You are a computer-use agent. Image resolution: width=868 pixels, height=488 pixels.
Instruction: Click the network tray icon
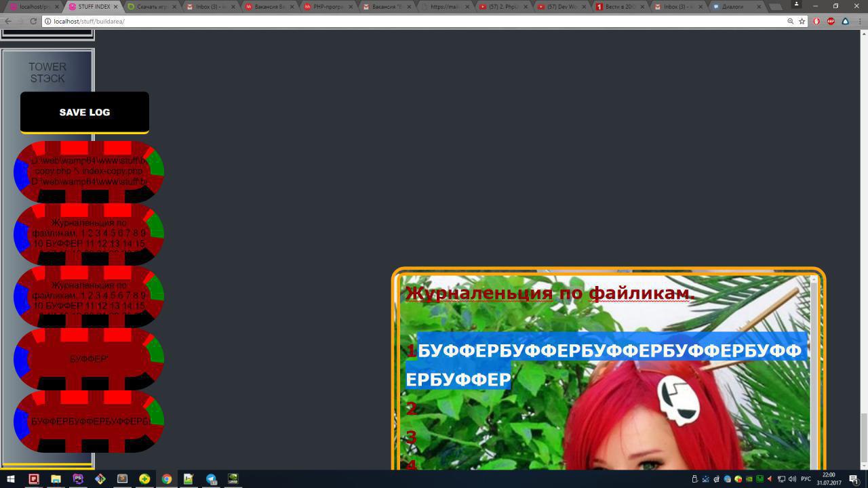781,479
